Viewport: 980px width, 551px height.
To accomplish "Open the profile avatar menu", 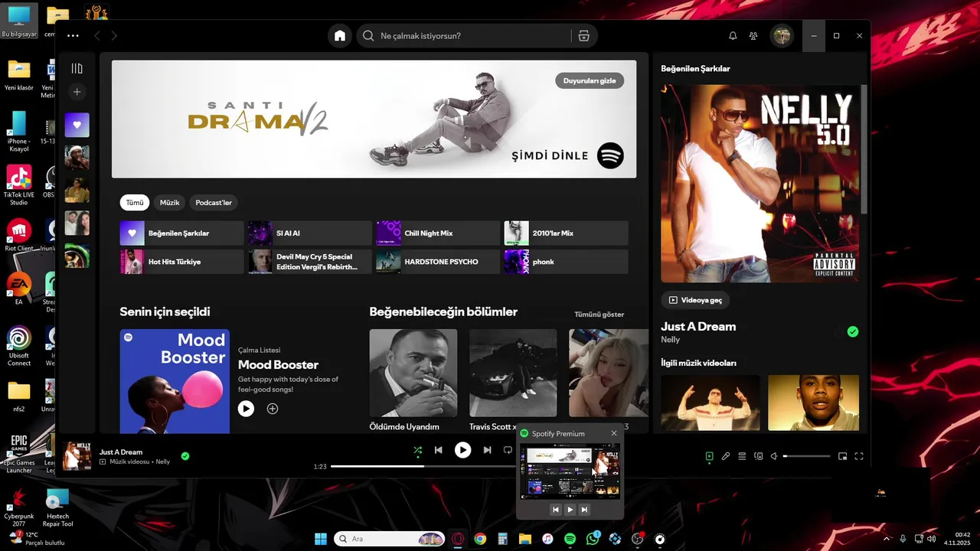I will pos(782,35).
